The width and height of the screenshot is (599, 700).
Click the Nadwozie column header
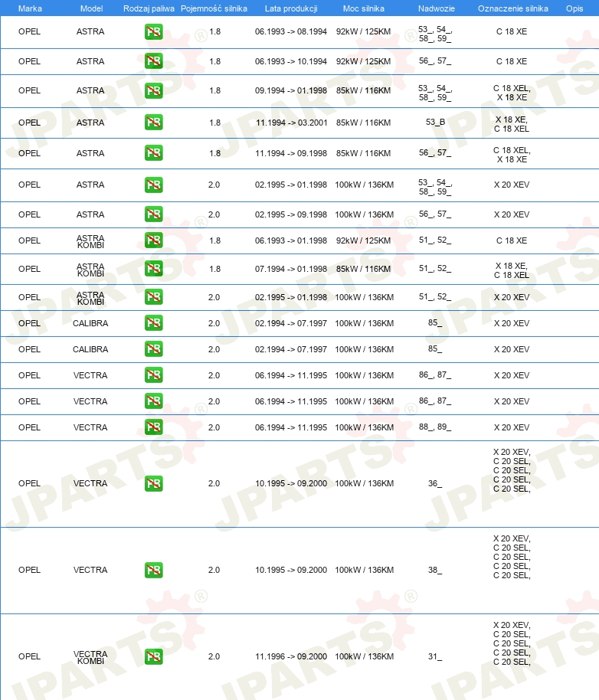click(436, 8)
